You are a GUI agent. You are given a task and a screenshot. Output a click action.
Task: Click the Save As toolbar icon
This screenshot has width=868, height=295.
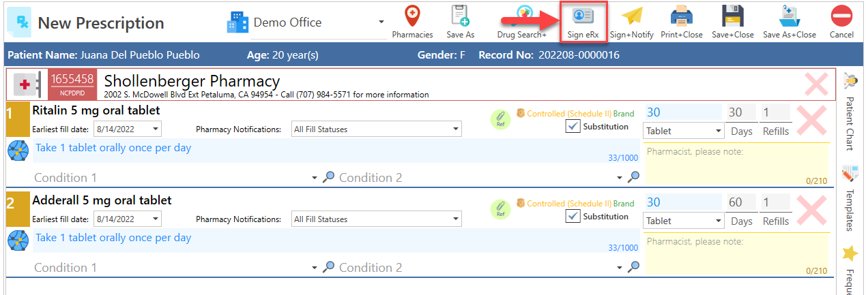click(x=460, y=22)
